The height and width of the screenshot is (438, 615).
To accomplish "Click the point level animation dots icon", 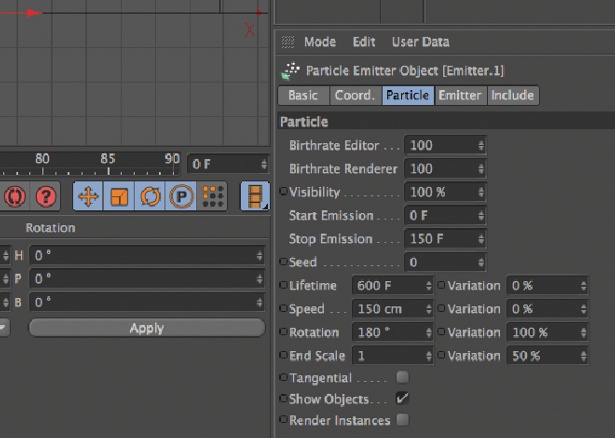I will click(213, 196).
